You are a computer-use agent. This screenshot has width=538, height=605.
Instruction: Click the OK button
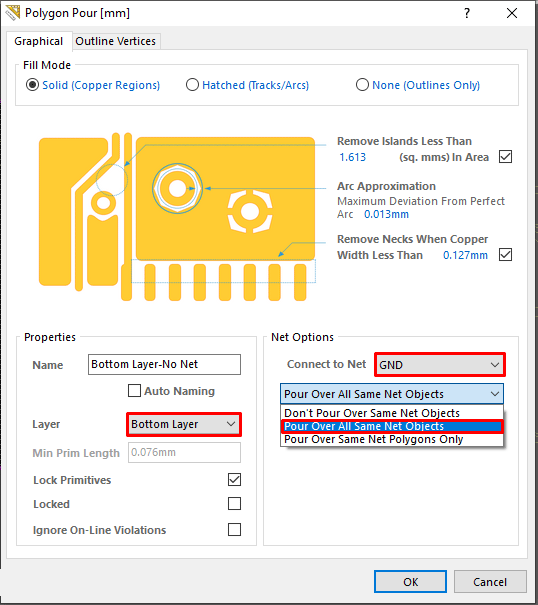[410, 581]
